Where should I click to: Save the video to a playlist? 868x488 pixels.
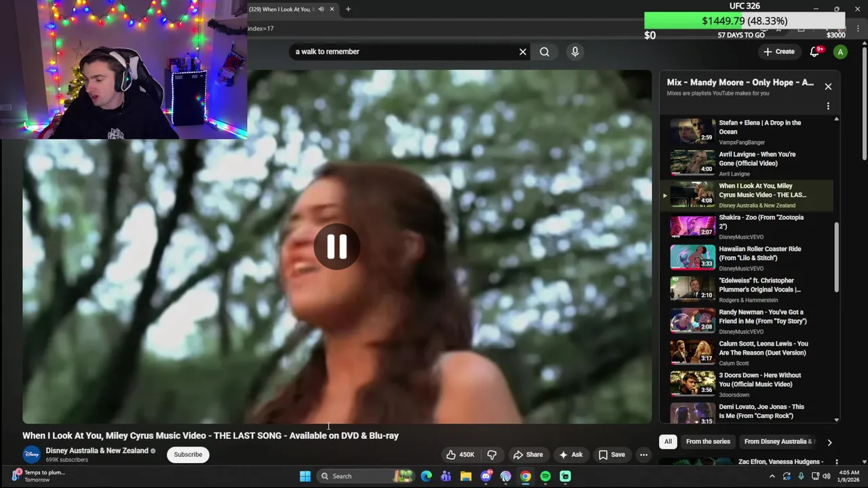[x=612, y=455]
